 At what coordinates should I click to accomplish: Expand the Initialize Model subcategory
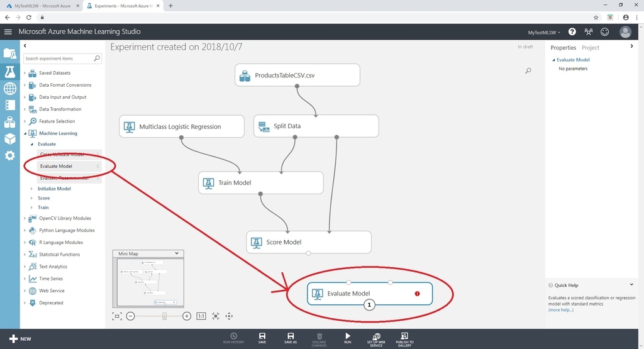pos(31,189)
